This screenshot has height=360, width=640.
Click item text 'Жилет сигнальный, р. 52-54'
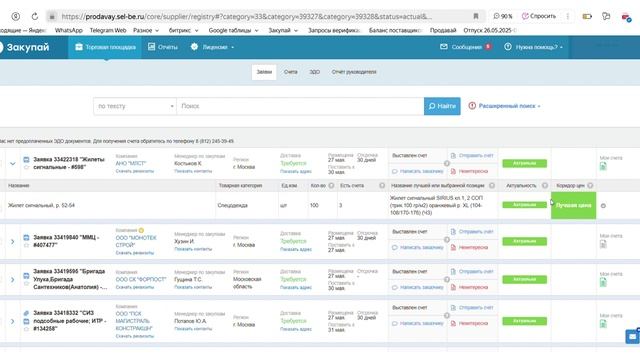[41, 205]
